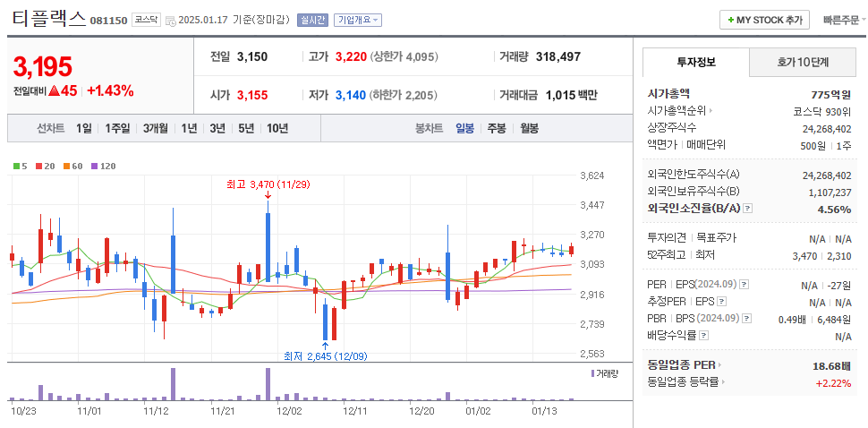Click the 거래량 value 318,497
The height and width of the screenshot is (428, 868).
click(558, 56)
